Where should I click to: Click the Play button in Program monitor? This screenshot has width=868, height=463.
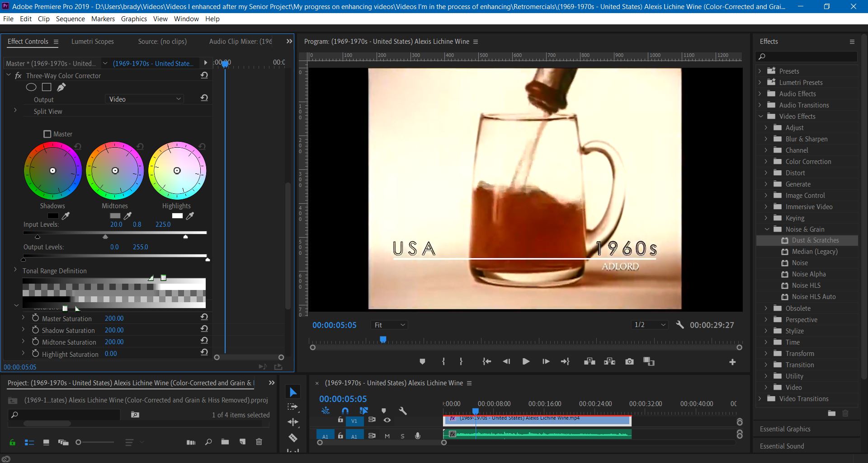click(526, 361)
